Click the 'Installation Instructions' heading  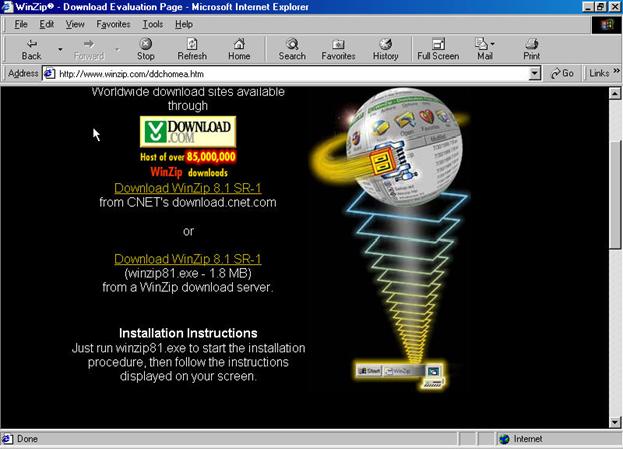click(x=188, y=333)
